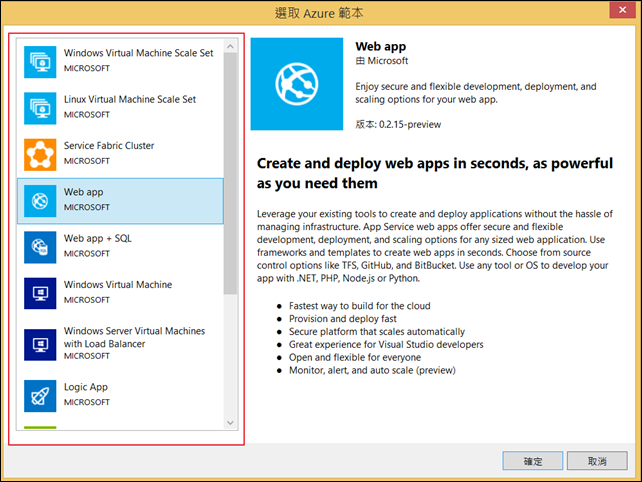Pick the Web app + SQL icon
642x482 pixels.
(x=40, y=246)
